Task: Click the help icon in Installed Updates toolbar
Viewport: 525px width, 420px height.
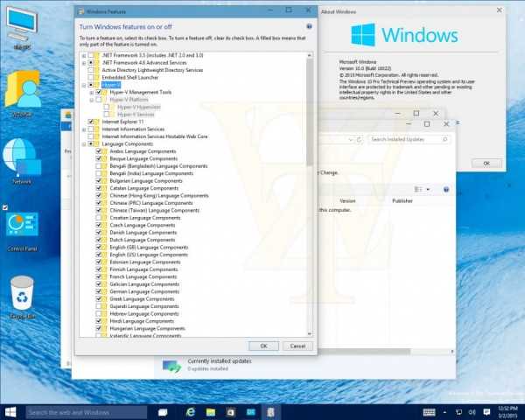Action: coord(446,190)
